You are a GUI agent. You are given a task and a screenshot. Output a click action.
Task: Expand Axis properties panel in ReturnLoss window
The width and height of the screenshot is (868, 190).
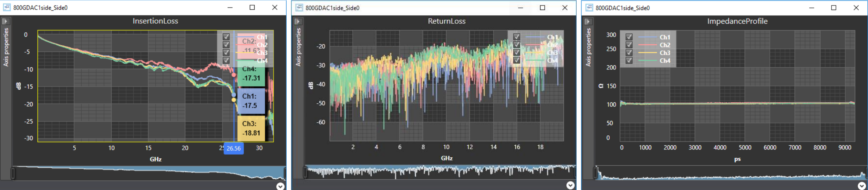[x=298, y=21]
